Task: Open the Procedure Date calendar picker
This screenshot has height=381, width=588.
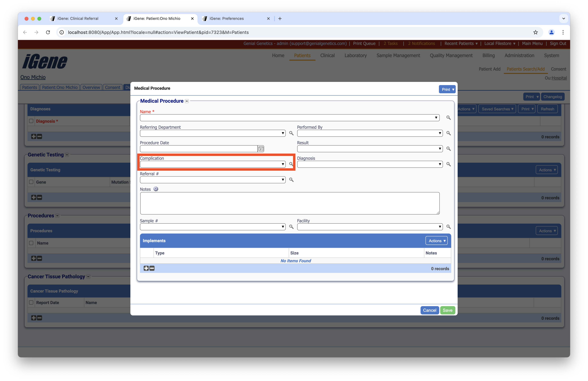Action: 261,149
